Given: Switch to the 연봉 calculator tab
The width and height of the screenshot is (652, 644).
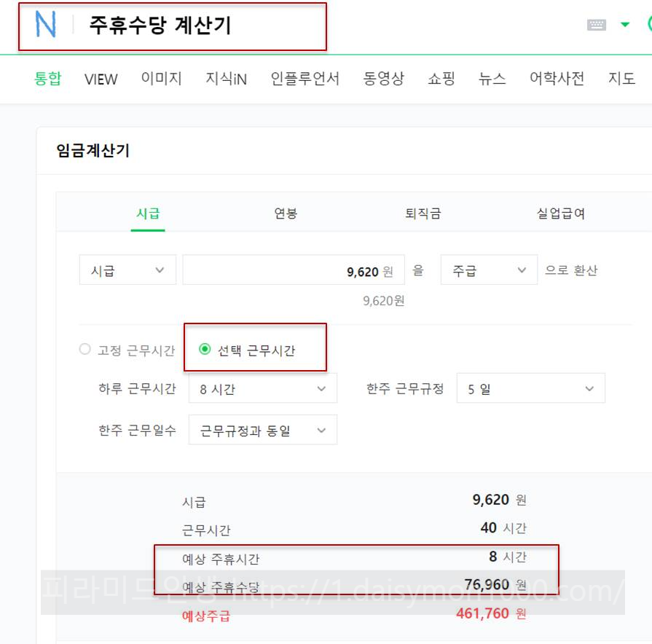Looking at the screenshot, I should [x=284, y=213].
